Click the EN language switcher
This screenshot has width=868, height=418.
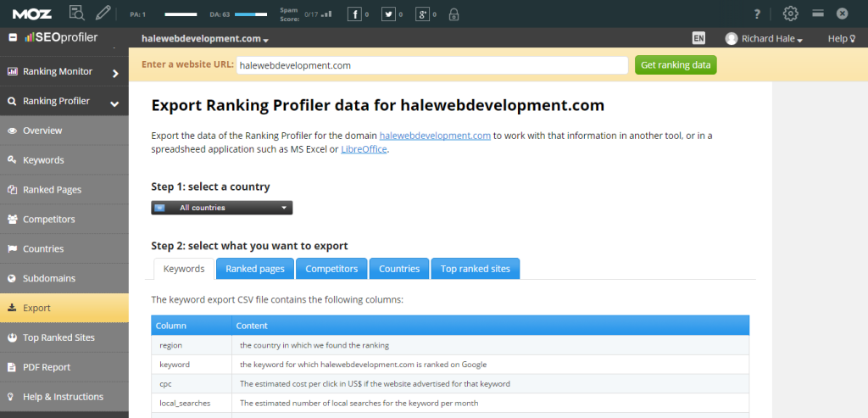tap(698, 38)
